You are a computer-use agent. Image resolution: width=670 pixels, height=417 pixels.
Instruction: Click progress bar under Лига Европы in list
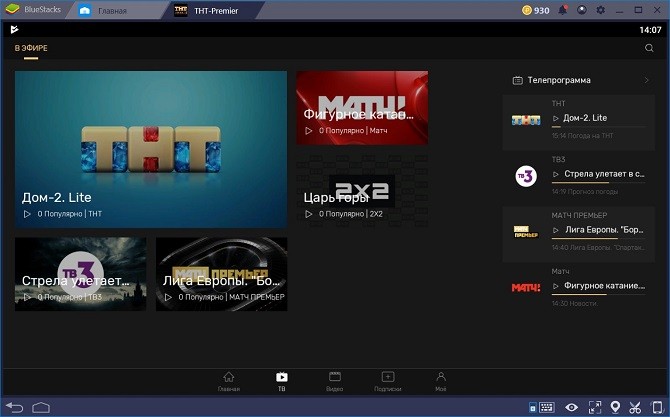[599, 239]
